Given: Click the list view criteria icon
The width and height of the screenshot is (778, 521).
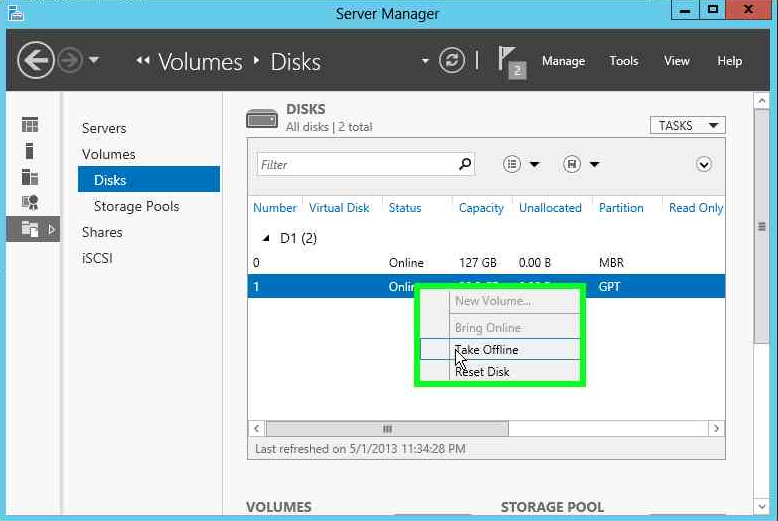Looking at the screenshot, I should tap(512, 164).
